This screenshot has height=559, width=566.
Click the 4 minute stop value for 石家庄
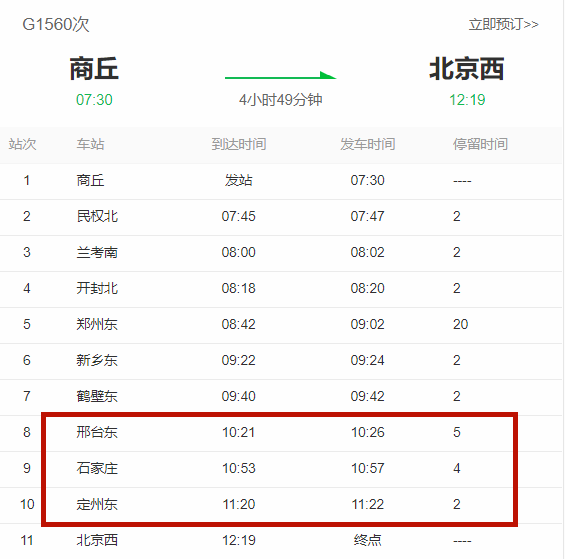point(457,468)
